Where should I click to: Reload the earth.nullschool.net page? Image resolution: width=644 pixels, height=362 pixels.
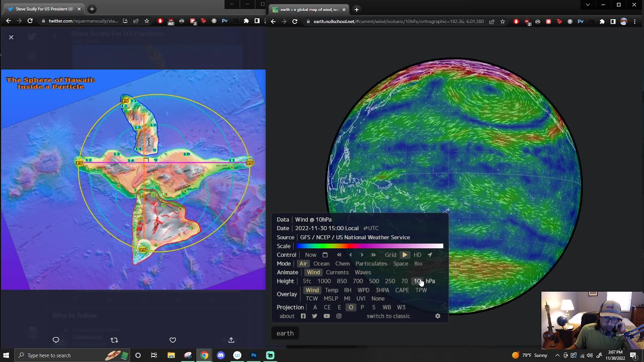pos(295,22)
